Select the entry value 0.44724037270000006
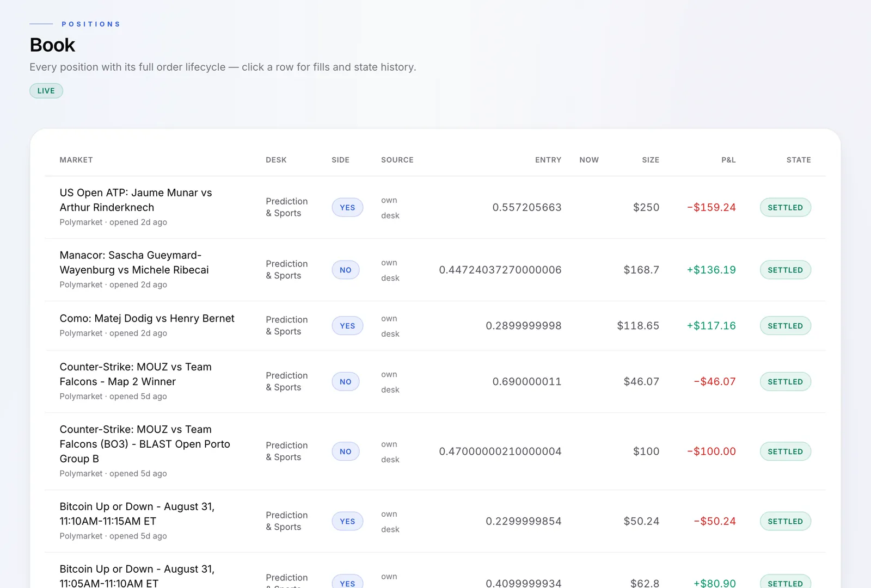Image resolution: width=871 pixels, height=588 pixels. 500,270
